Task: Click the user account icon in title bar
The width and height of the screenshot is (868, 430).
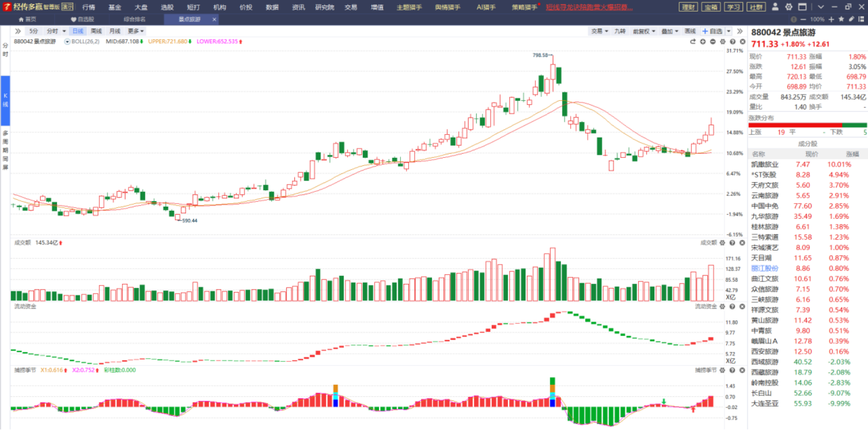Action: (x=776, y=7)
